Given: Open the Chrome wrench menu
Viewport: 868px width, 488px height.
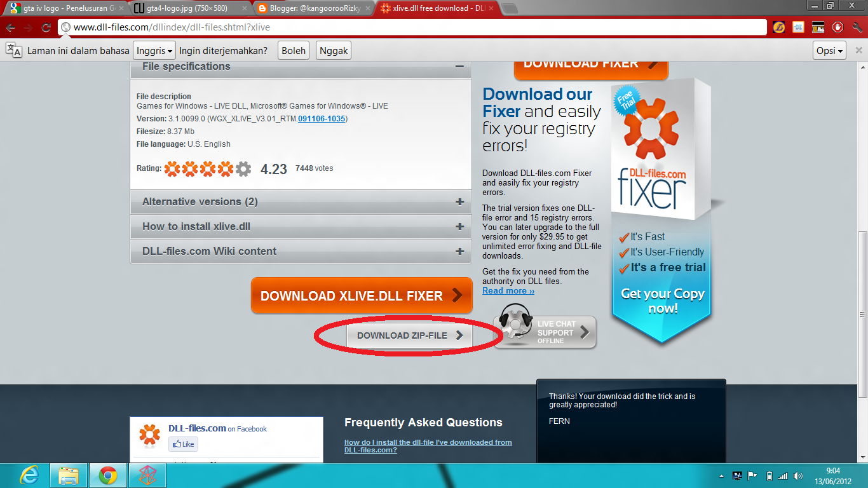Looking at the screenshot, I should 857,27.
